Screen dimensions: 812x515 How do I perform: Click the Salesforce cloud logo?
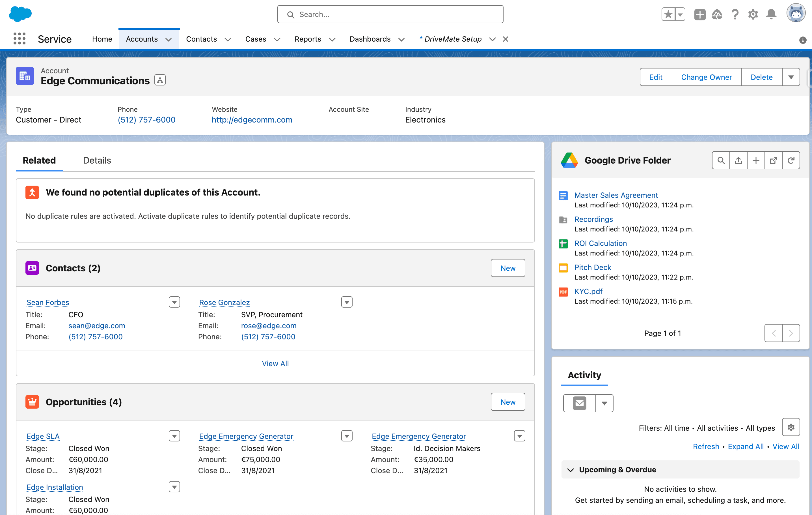(x=20, y=14)
